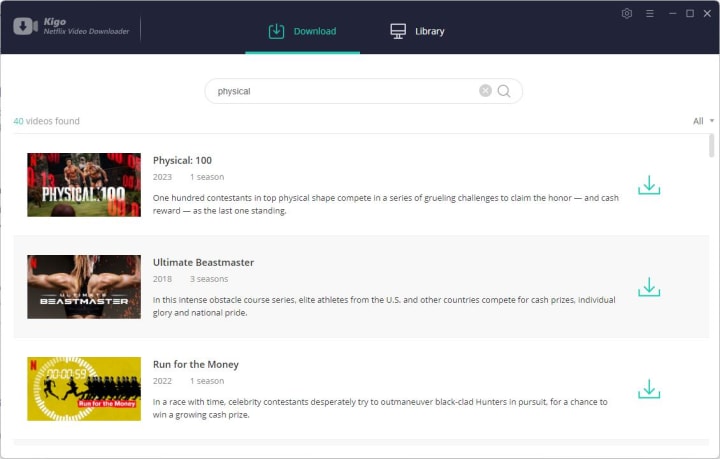720x459 pixels.
Task: Click the vertical scrollbar of results list
Action: [711, 146]
